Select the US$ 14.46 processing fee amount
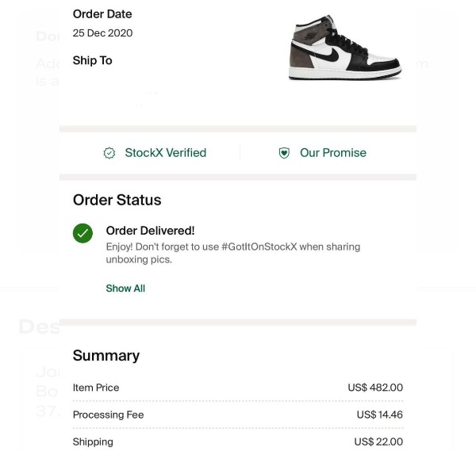The width and height of the screenshot is (476, 451). click(379, 415)
